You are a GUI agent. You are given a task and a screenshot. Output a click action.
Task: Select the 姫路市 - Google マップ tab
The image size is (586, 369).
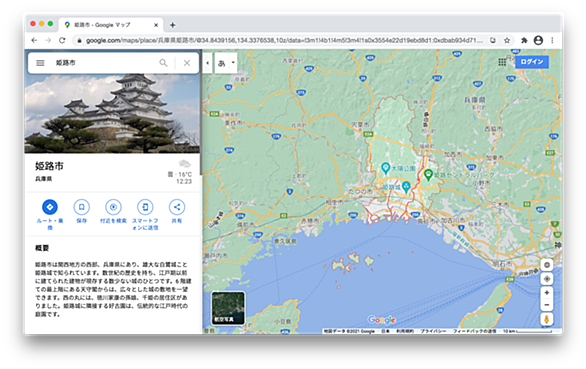click(x=112, y=25)
